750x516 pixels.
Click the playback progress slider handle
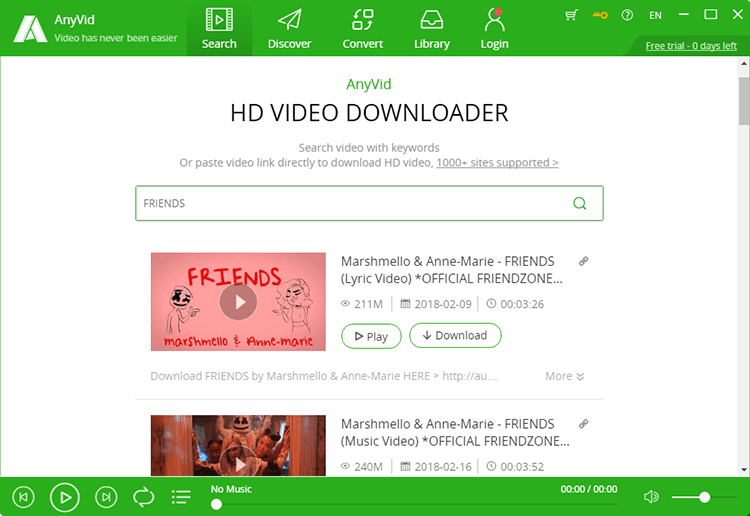coord(216,504)
